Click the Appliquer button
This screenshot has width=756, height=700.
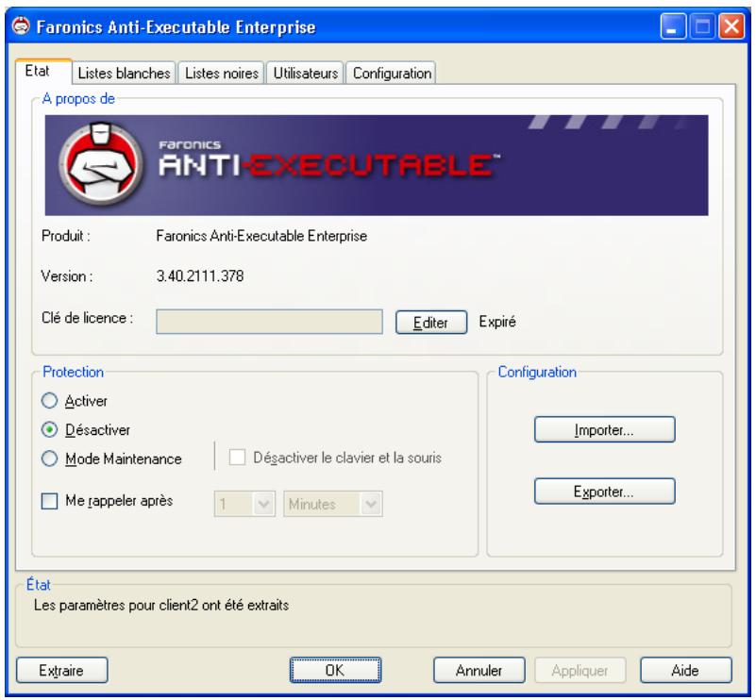[580, 670]
